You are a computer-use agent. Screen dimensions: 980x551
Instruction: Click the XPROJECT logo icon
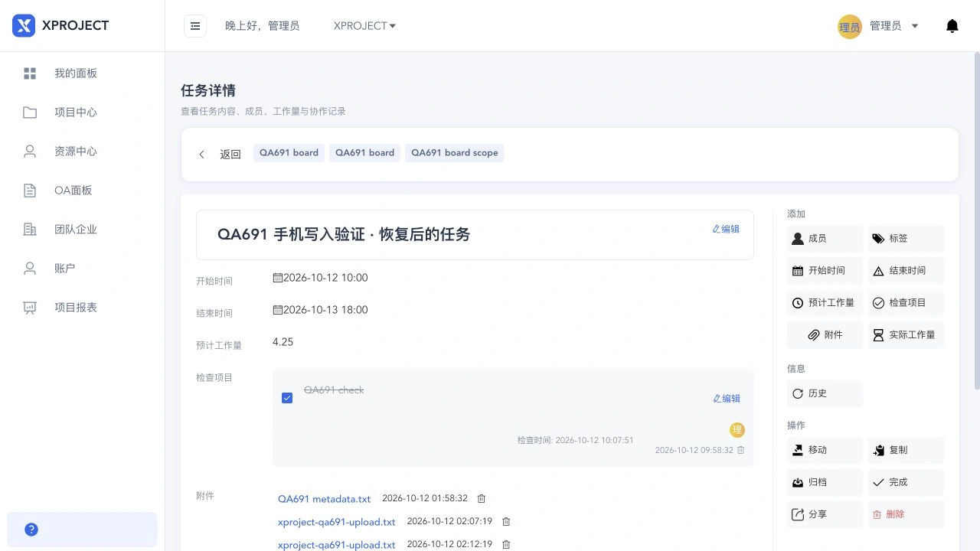tap(24, 25)
